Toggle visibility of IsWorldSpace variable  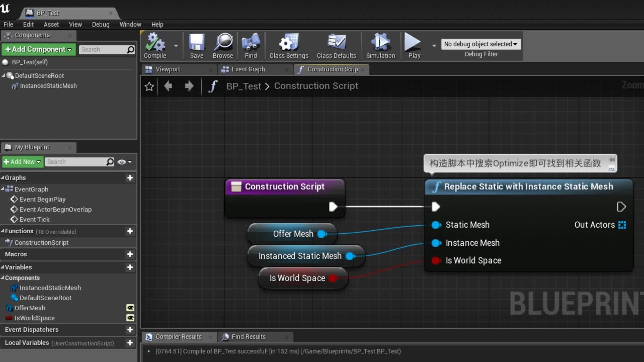click(130, 318)
